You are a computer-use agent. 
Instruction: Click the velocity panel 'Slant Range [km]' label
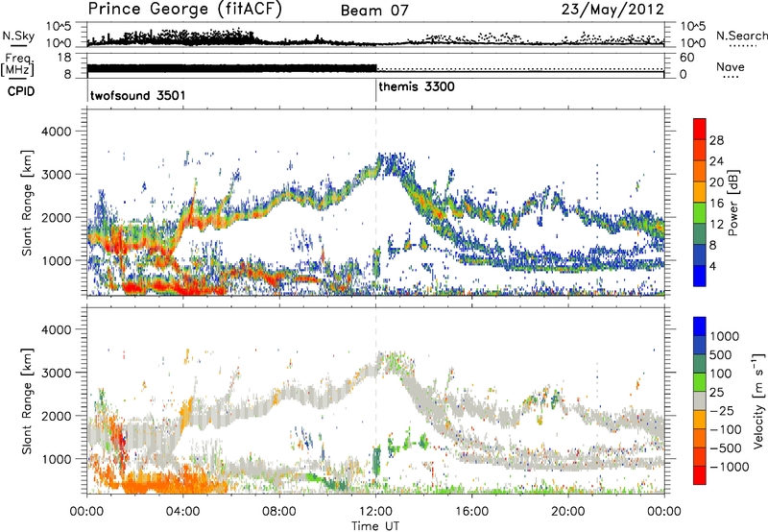tap(27, 400)
